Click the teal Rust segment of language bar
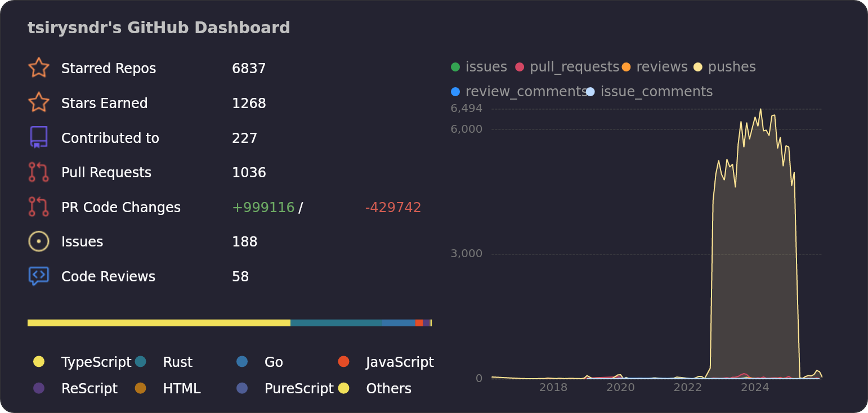This screenshot has height=413, width=868. tap(336, 323)
